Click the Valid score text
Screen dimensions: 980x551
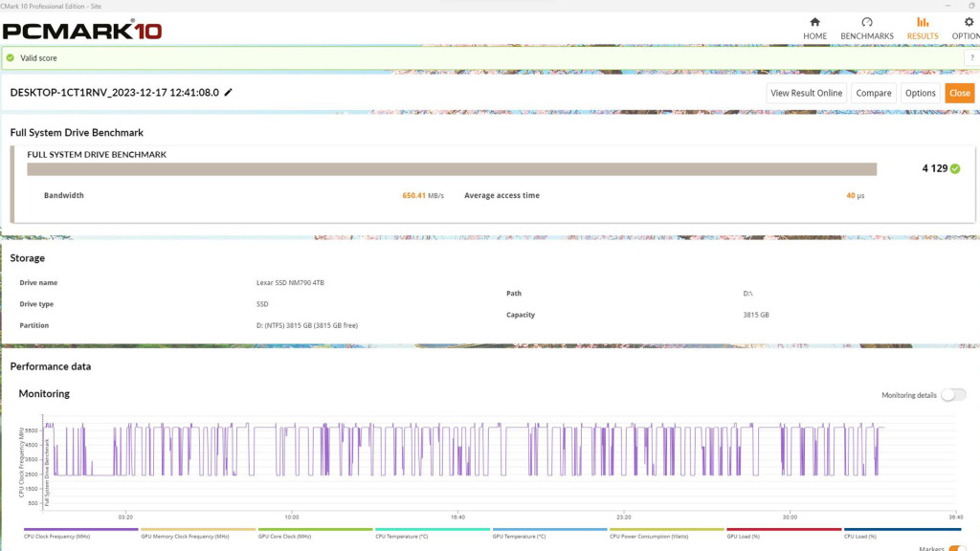point(38,58)
